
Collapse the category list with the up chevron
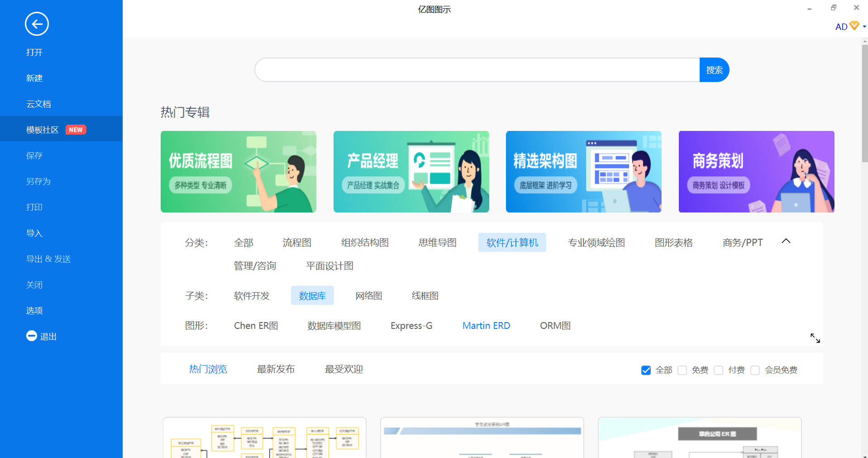coord(786,241)
